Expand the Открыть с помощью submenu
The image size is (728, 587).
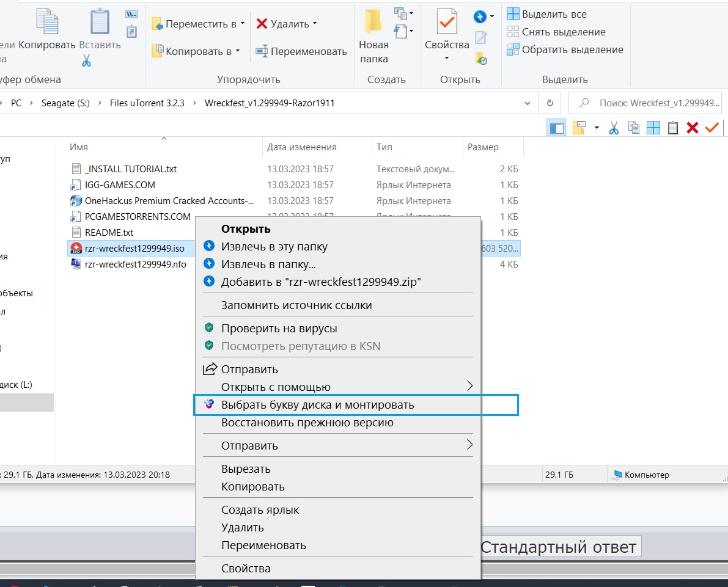pos(469,386)
